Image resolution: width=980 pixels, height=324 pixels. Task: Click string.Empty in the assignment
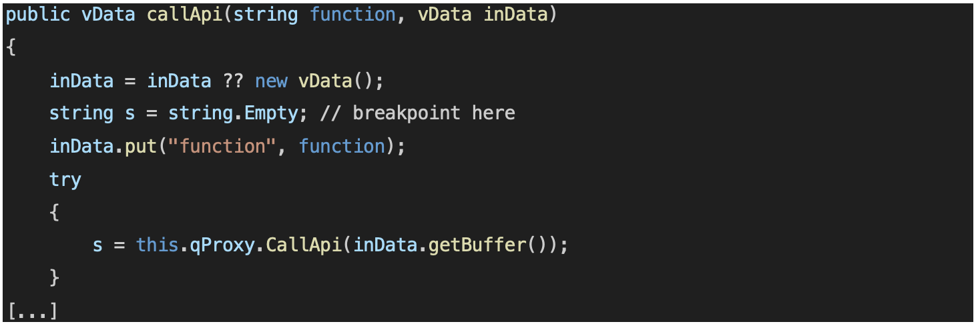(233, 113)
